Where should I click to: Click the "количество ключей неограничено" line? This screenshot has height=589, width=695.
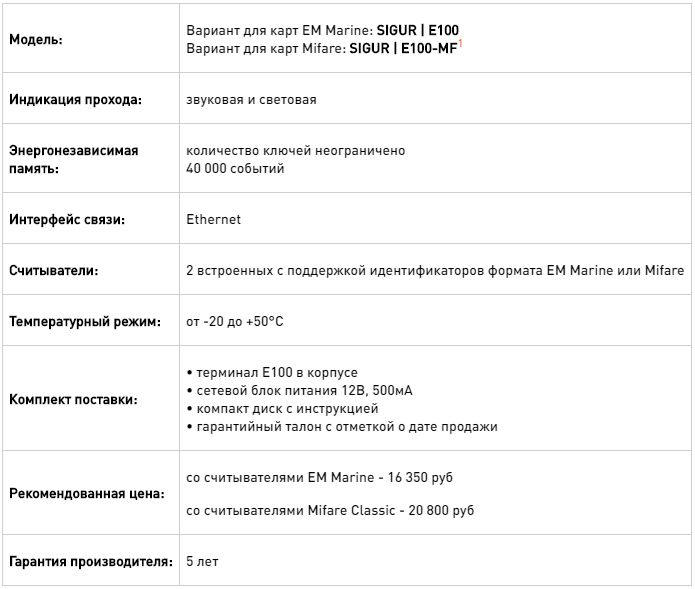(x=295, y=151)
